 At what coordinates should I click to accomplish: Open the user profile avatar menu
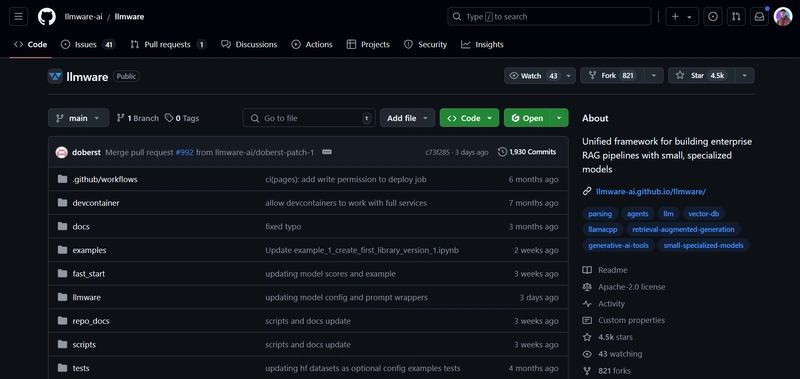[783, 17]
